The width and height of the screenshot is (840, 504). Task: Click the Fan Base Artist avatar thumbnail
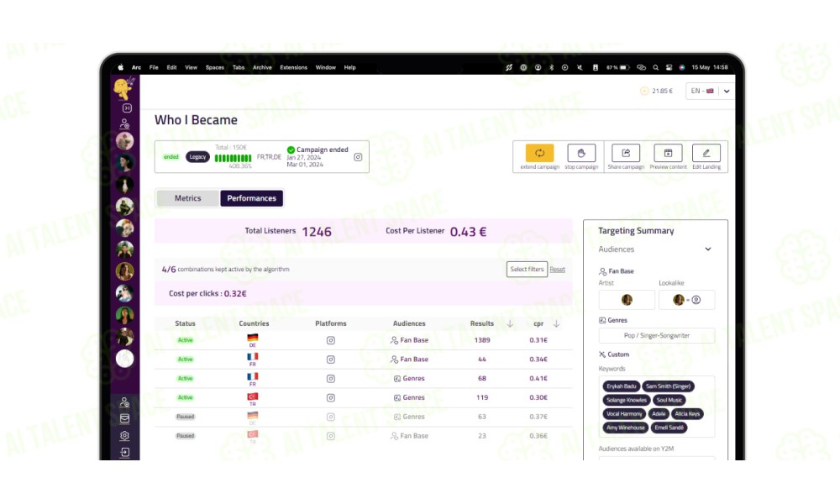[x=627, y=300]
